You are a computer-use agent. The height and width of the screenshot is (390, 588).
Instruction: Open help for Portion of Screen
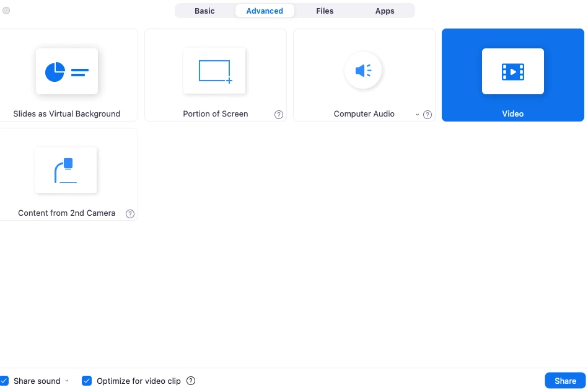pyautogui.click(x=279, y=115)
